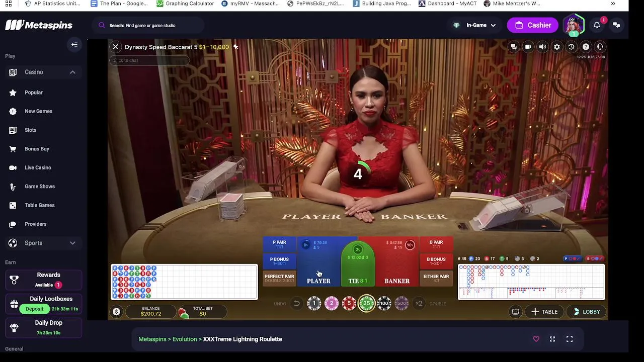Select the 1 chip
Screen dimensions: 644x362
(314, 303)
